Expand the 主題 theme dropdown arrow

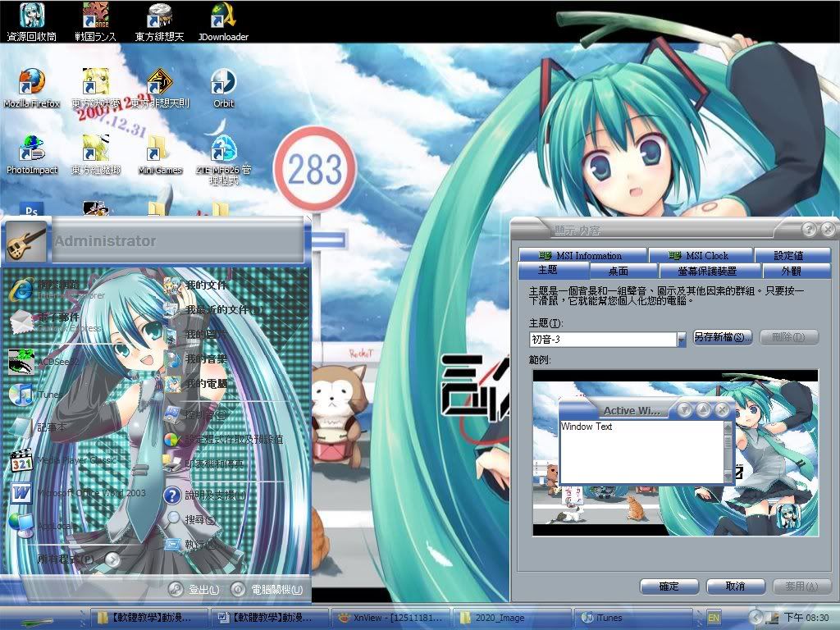(x=682, y=340)
